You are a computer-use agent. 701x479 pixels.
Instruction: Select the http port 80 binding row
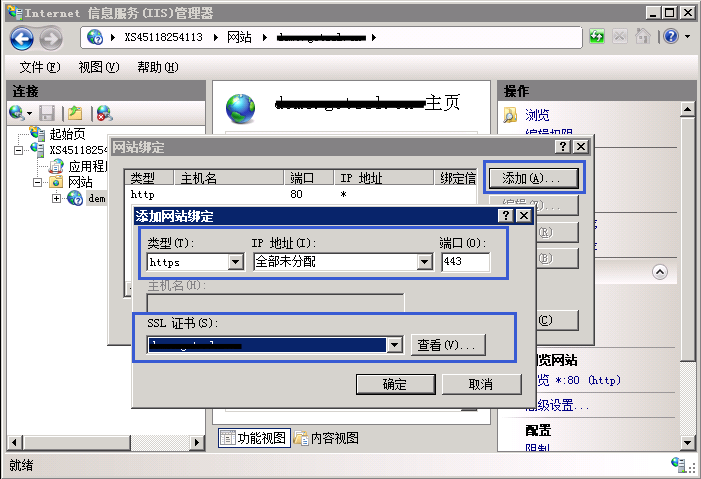(300, 195)
